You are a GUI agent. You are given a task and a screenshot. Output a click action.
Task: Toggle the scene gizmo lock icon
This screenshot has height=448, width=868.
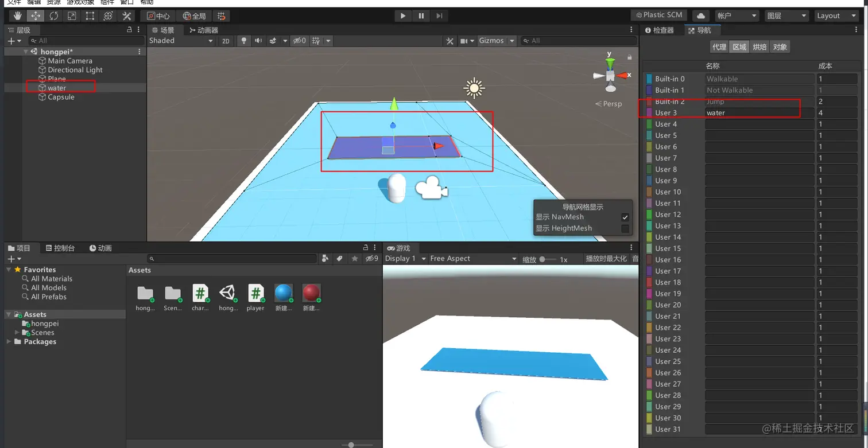point(630,57)
